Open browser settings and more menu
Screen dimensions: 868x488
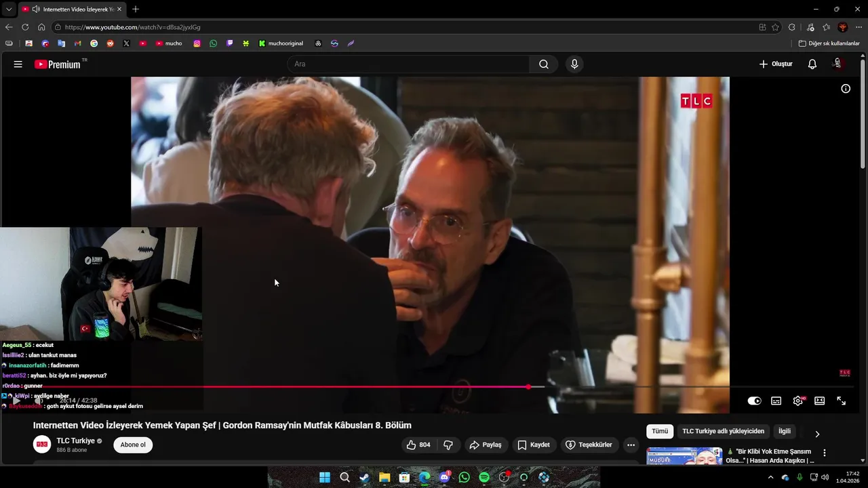point(859,27)
